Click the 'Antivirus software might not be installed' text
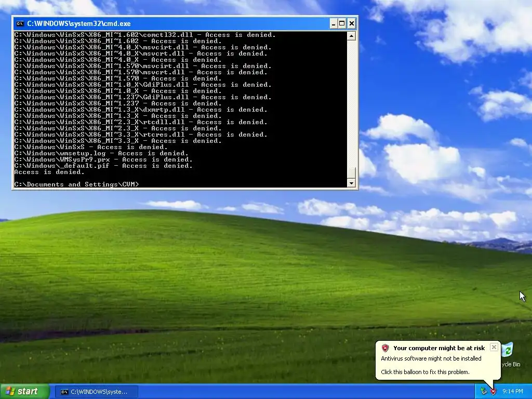 pos(431,358)
